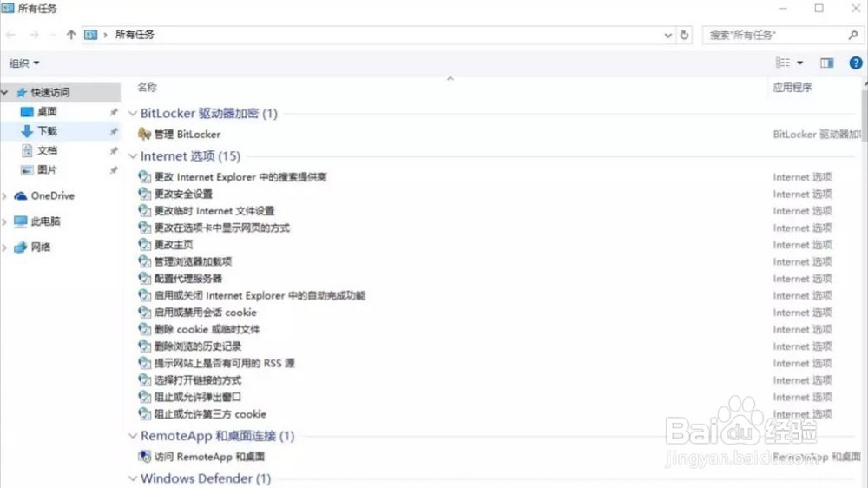The width and height of the screenshot is (868, 488).
Task: Click the 网络 network icon
Action: pos(21,247)
